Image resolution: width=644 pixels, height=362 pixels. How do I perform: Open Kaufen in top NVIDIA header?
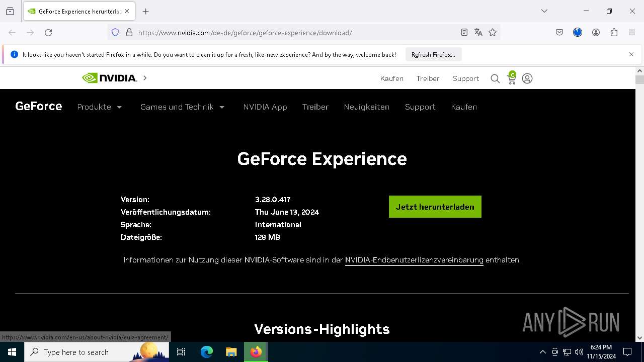click(x=392, y=78)
